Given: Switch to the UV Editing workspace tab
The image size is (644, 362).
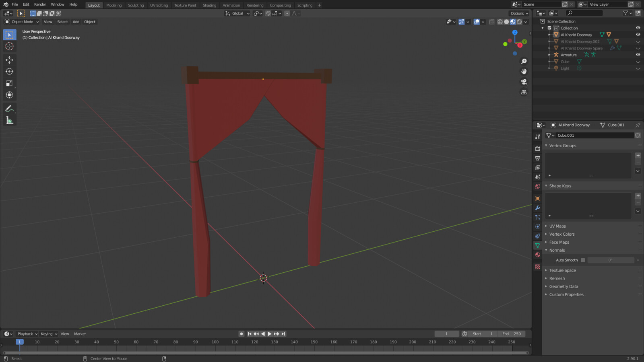Looking at the screenshot, I should (159, 5).
